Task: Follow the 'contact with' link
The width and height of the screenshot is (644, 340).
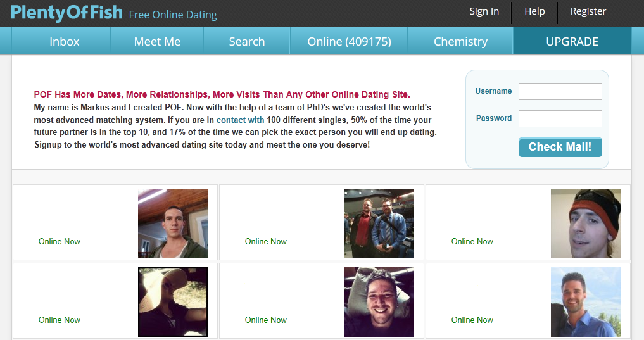Action: pos(240,120)
